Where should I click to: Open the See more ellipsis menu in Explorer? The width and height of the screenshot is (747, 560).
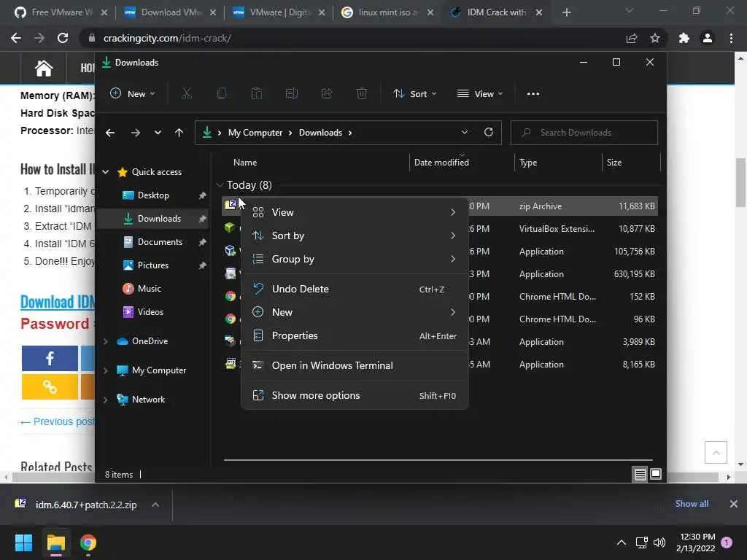[x=533, y=94]
